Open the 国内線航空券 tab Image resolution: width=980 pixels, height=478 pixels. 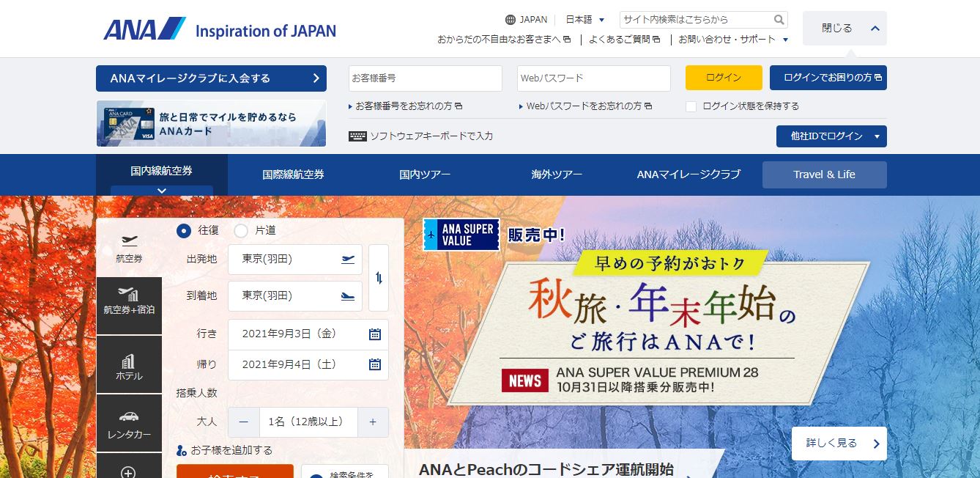click(x=162, y=174)
